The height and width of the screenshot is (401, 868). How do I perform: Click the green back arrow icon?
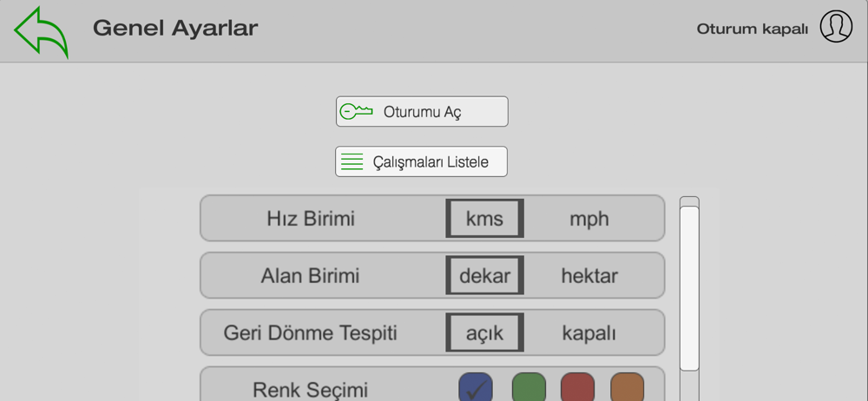point(41,31)
